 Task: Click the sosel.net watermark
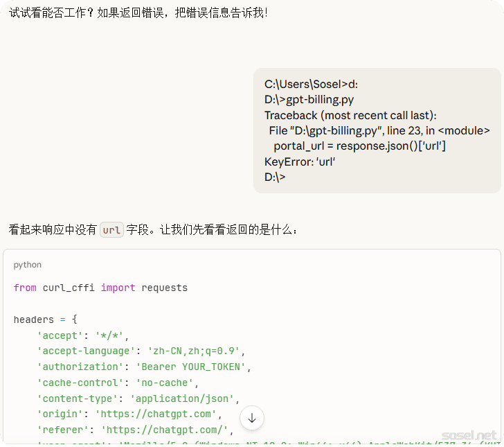[469, 435]
